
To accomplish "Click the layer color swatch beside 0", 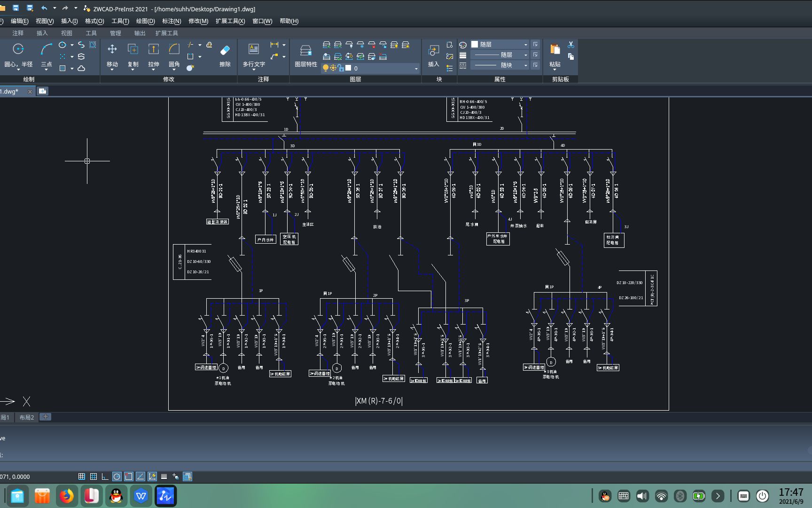I will [348, 68].
